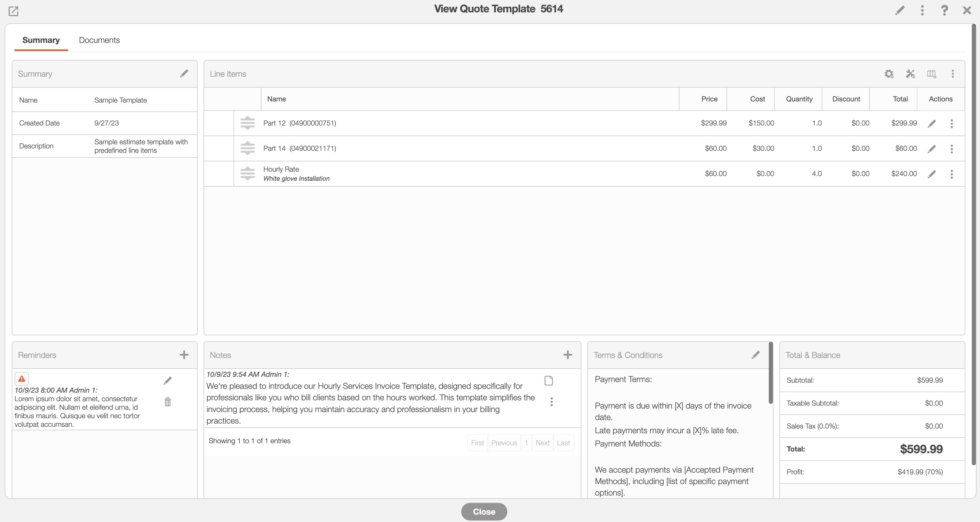This screenshot has height=522, width=980.
Task: Switch to the Documents tab
Action: click(99, 40)
